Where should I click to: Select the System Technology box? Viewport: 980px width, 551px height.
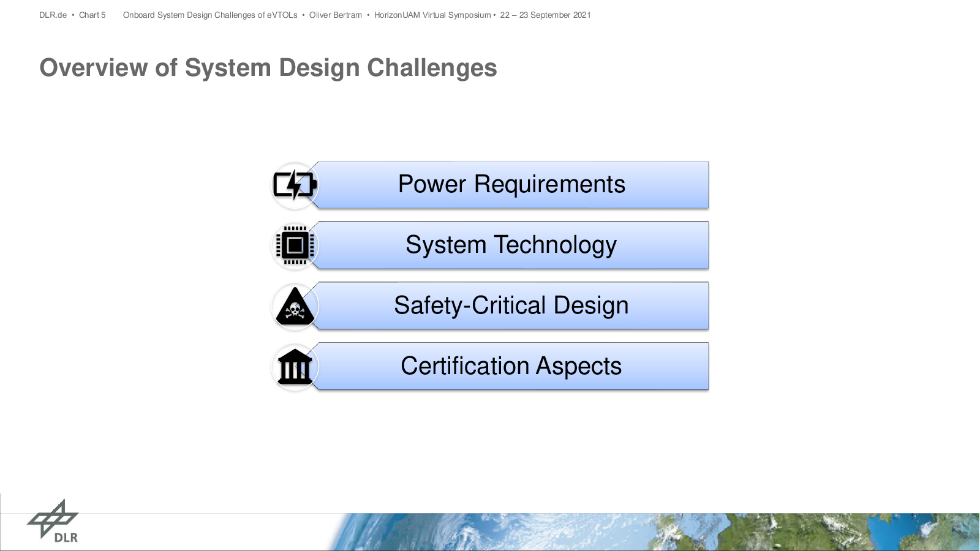(x=513, y=246)
